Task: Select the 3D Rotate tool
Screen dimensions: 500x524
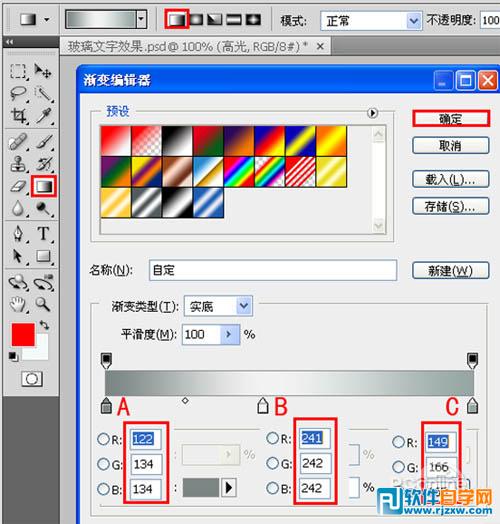Action: (18, 283)
